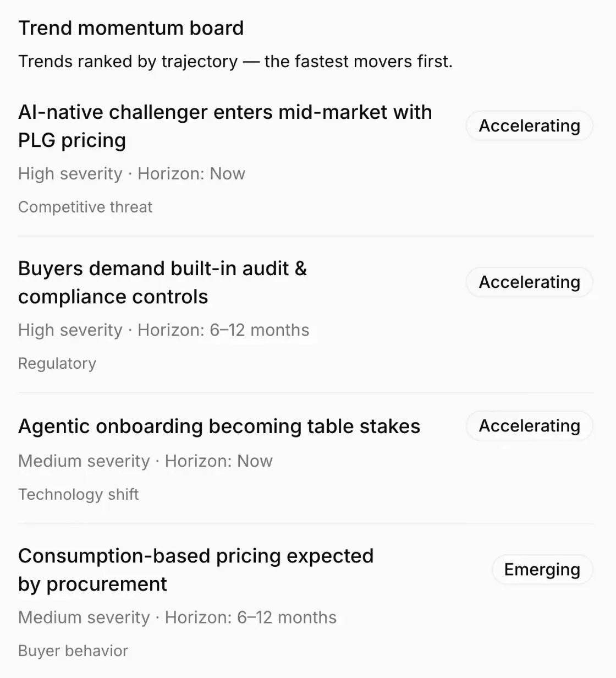Click the PLG pricing line of first trend
616x678 pixels.
pyautogui.click(x=72, y=140)
